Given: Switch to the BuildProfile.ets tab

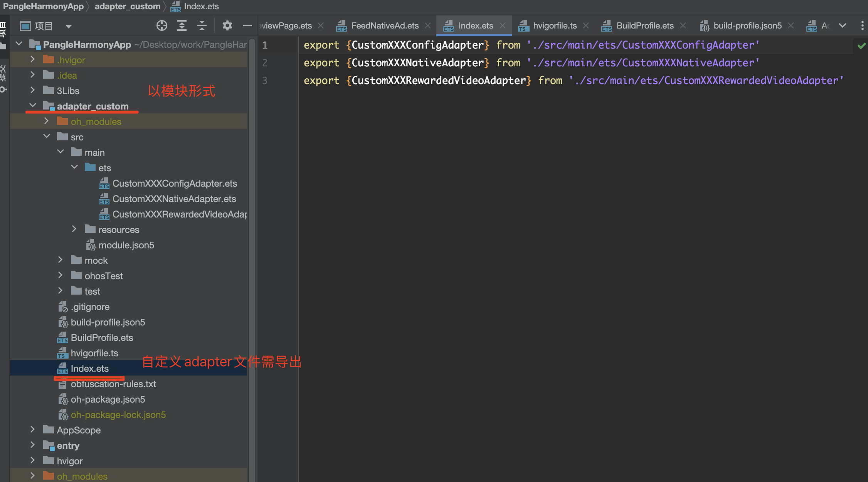Looking at the screenshot, I should tap(644, 26).
